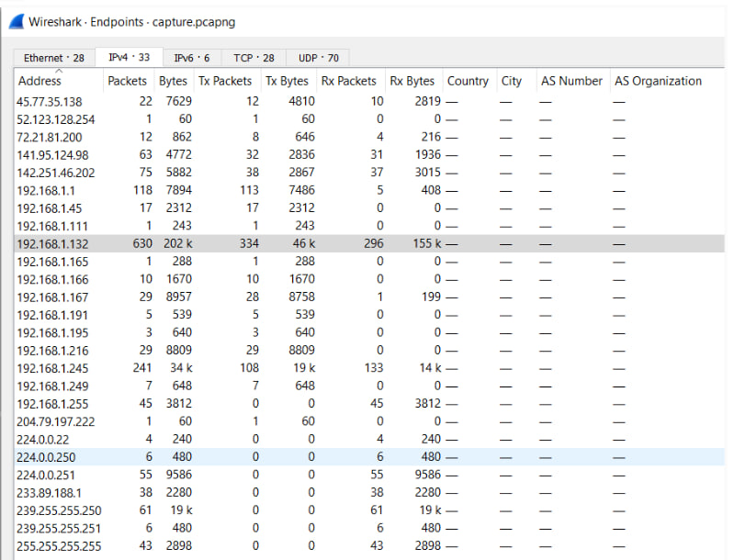Click the Wireshark shark fin icon

[17, 21]
